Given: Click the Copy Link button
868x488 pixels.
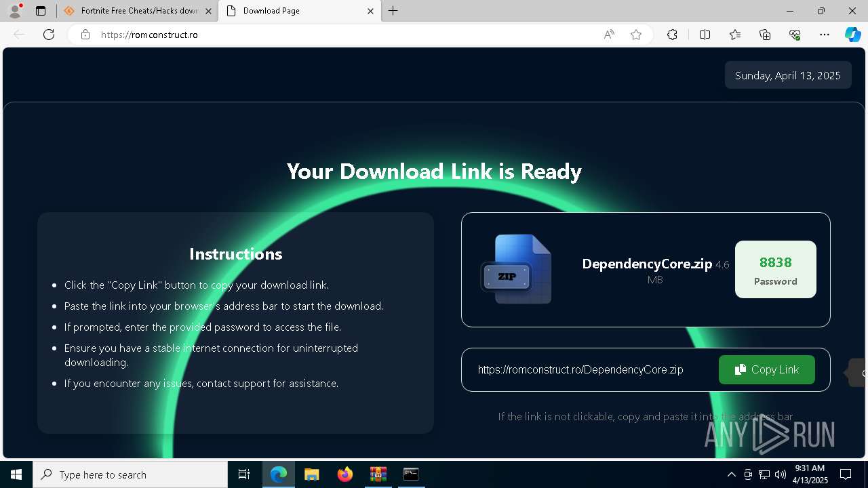Looking at the screenshot, I should tap(767, 369).
